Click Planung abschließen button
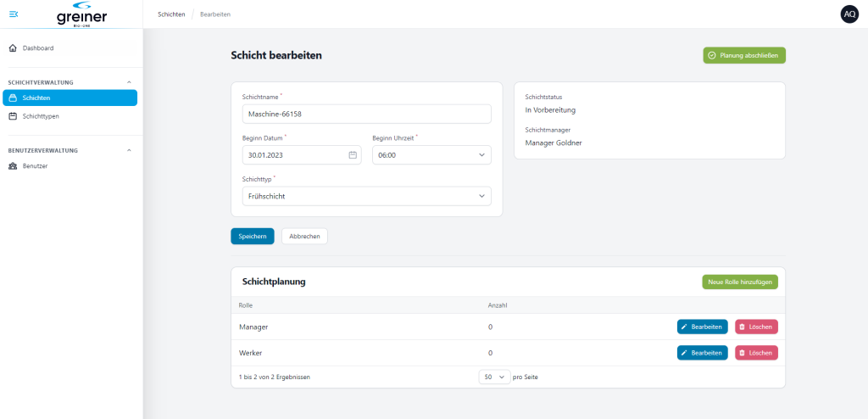This screenshot has height=419, width=868. pos(744,55)
